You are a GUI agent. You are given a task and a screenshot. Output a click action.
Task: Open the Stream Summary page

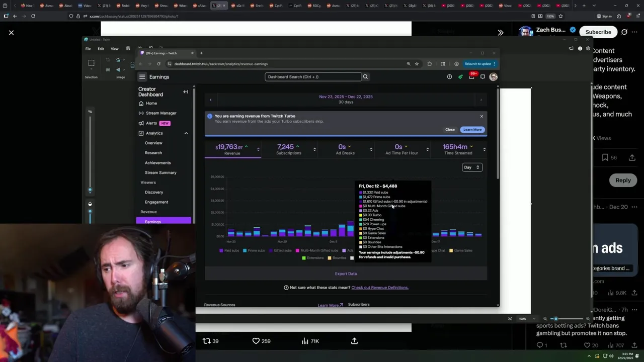point(160,172)
